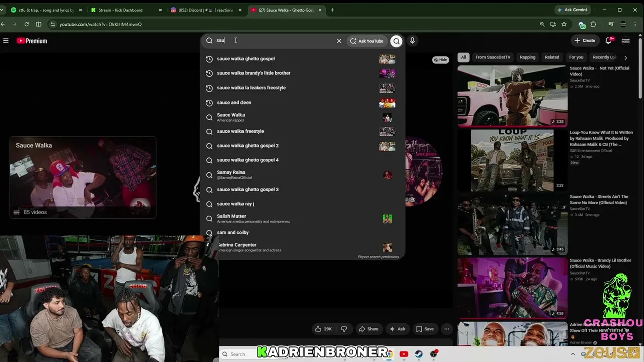Switch to the Discord reactions tab

(206, 10)
